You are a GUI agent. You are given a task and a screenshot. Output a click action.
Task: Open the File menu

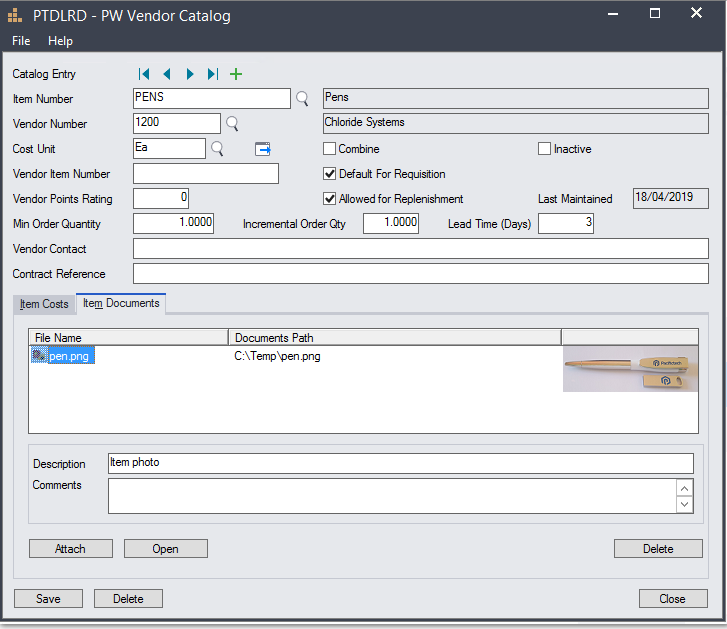coord(21,41)
